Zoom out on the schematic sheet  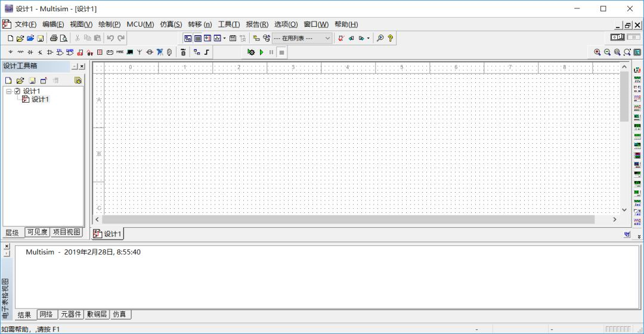point(607,52)
